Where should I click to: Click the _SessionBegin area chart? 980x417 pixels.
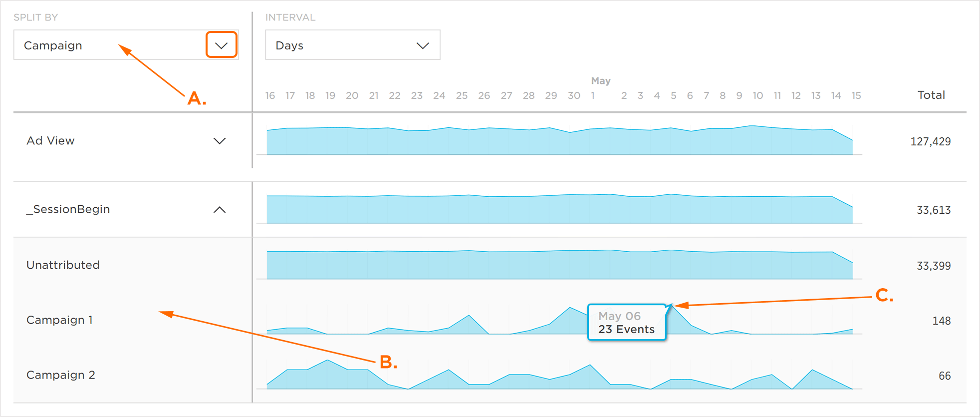click(x=559, y=210)
